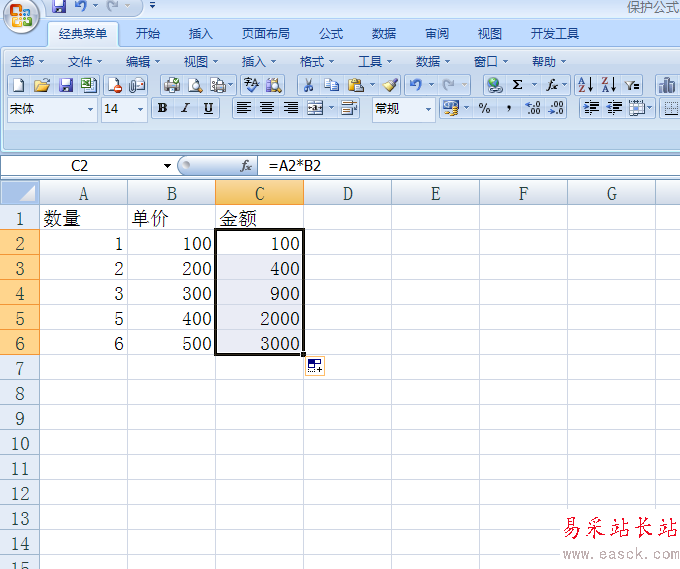This screenshot has width=680, height=569.
Task: Activate the Format Painter brush icon
Action: (x=390, y=85)
